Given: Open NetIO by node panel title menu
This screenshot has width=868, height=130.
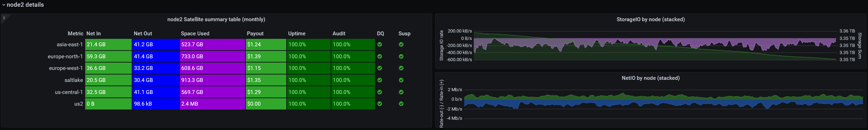Looking at the screenshot, I should click(x=650, y=78).
